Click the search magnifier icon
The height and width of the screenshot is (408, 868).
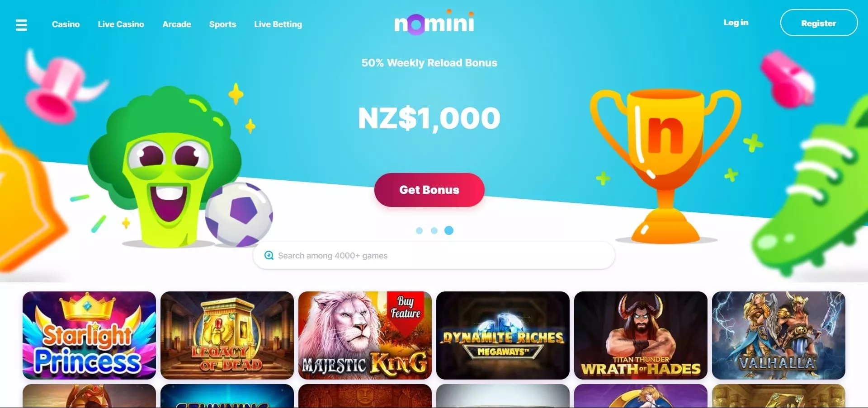click(x=269, y=255)
